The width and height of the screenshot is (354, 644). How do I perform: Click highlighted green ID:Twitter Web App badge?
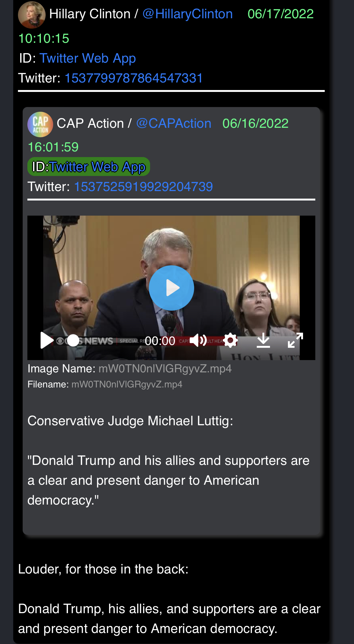coord(89,167)
